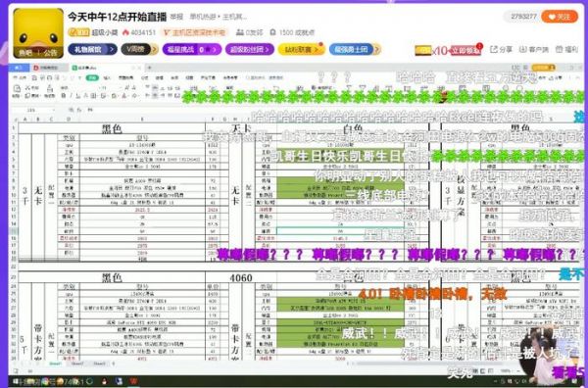This screenshot has width=588, height=388.
Task: Select the green 开始 ribbon tab in spreadsheet
Action: click(x=92, y=77)
